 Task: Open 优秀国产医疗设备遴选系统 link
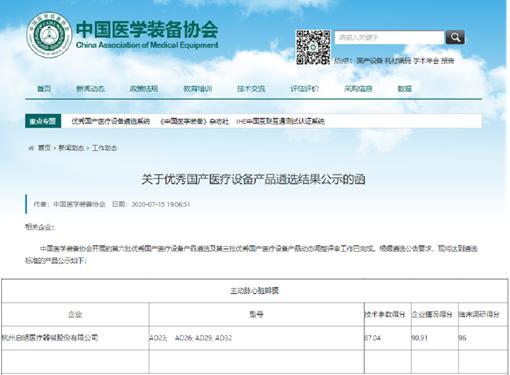(x=111, y=121)
